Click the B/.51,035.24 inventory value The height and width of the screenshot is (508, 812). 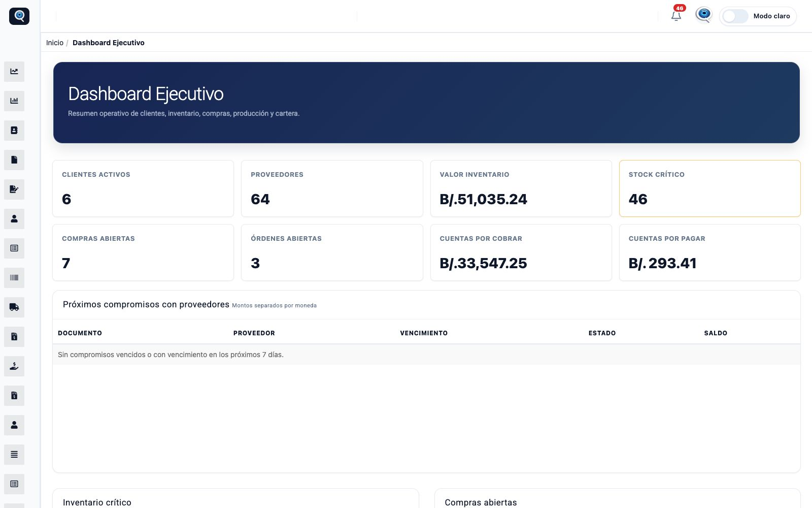tap(483, 199)
